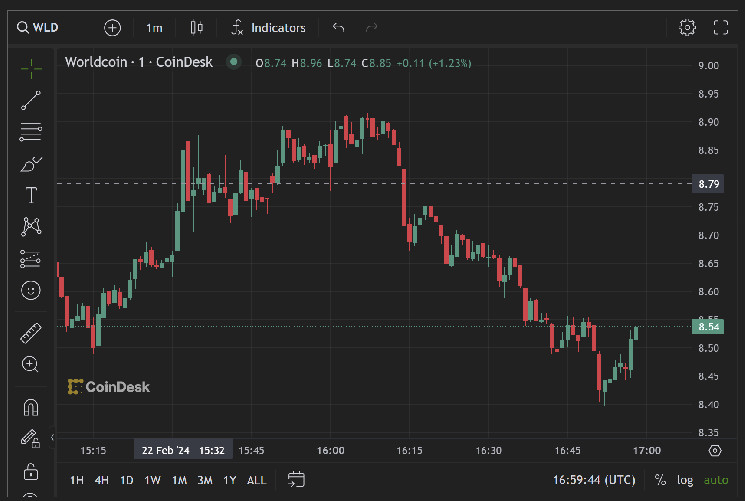This screenshot has height=501, width=745.
Task: Redo the chart action
Action: pos(372,28)
